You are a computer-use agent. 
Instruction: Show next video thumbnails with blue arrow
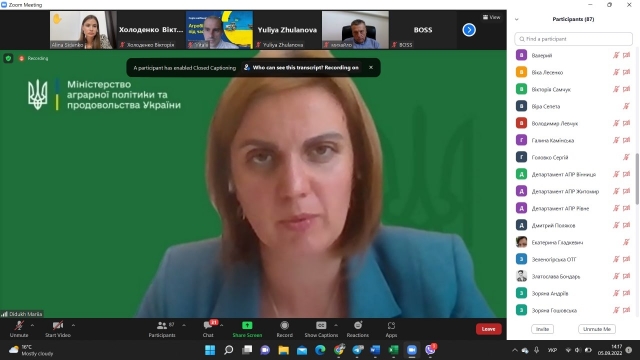coord(469,30)
